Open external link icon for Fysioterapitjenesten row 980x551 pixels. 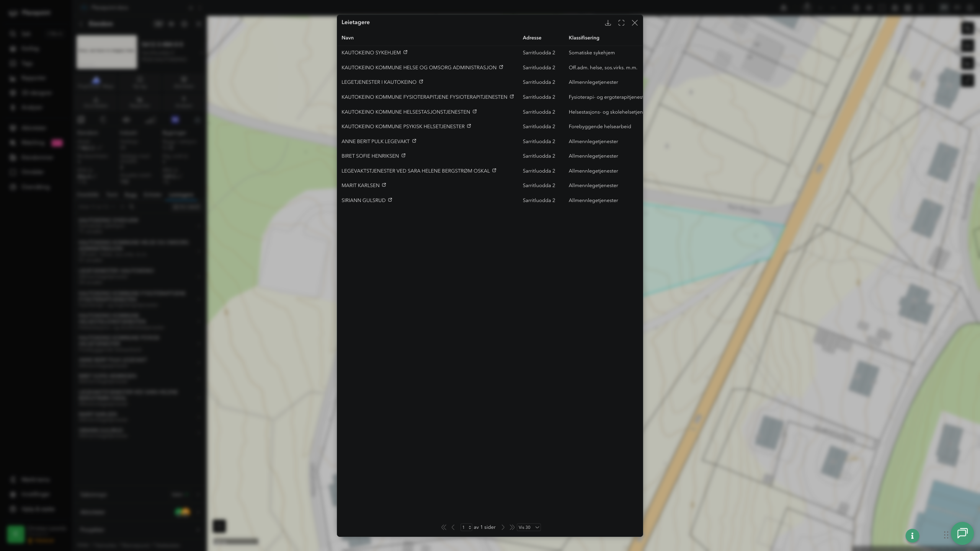[512, 96]
